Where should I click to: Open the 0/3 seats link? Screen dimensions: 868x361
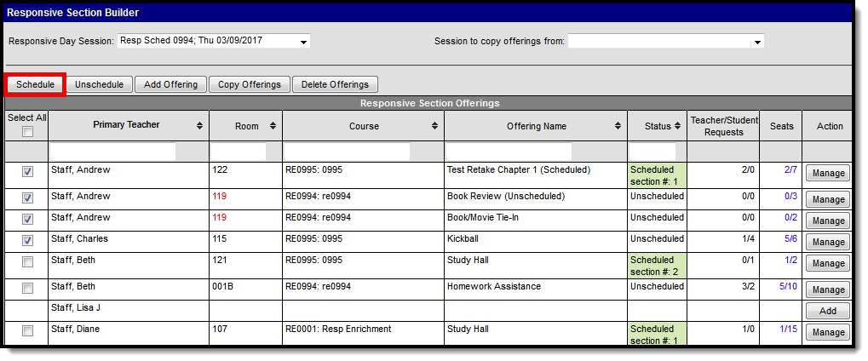click(790, 196)
